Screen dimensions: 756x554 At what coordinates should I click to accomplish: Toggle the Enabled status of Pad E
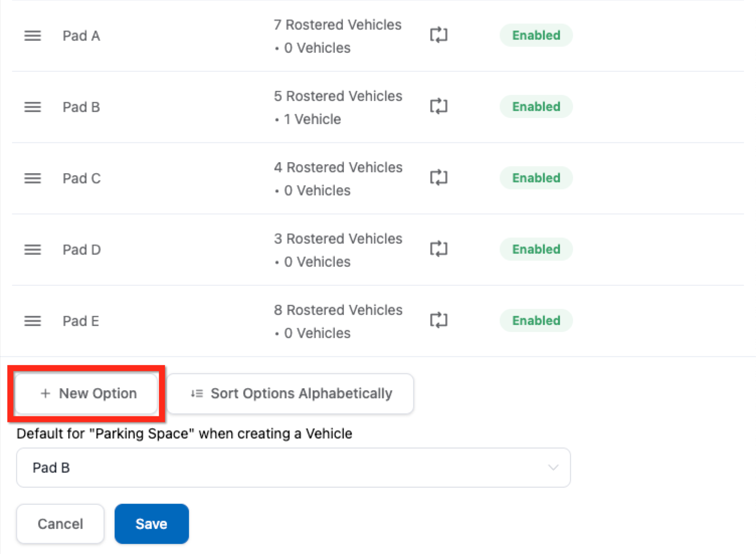(536, 320)
